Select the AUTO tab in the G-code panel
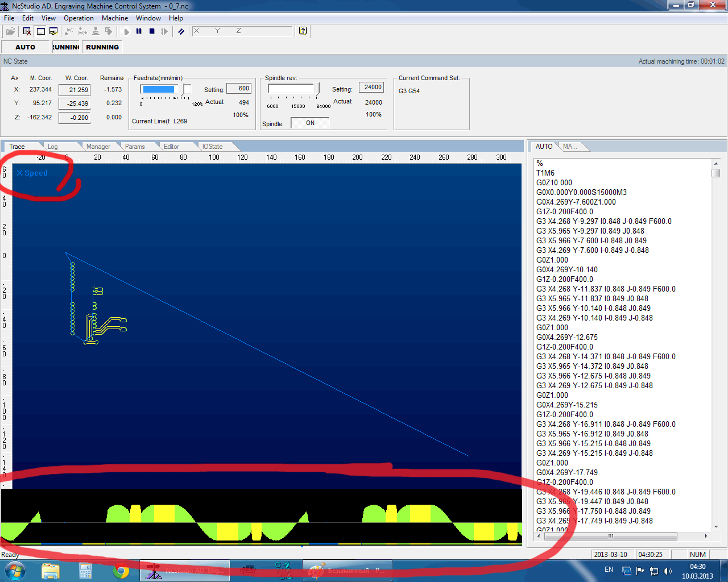728x582 pixels. click(544, 147)
